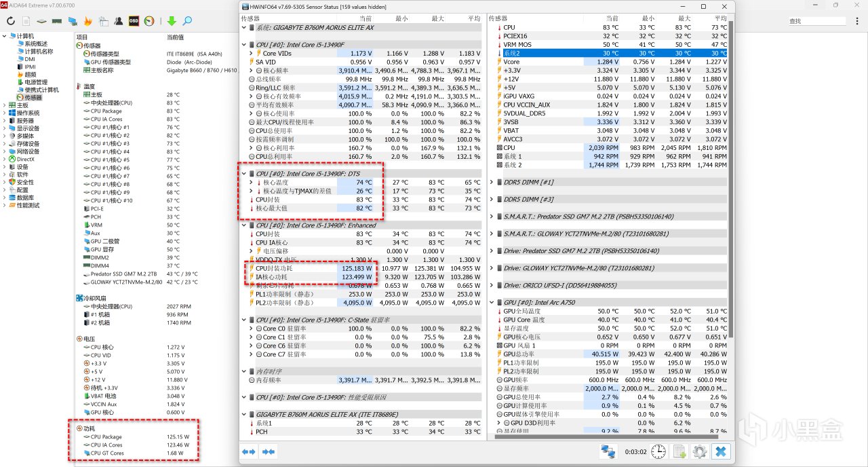The height and width of the screenshot is (467, 868).
Task: Expand the DDR5 DIMM [#1] section
Action: click(x=492, y=183)
